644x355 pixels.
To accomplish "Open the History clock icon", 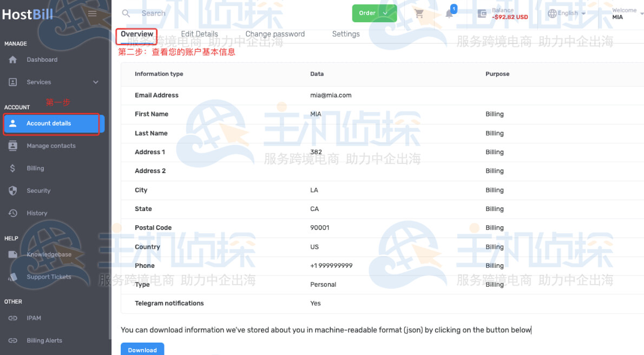I will (14, 213).
